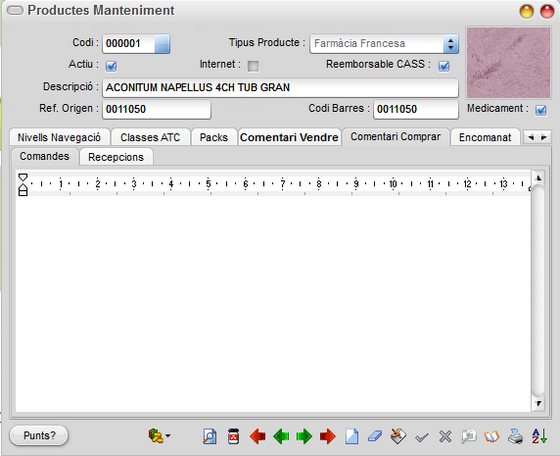Go to previous record with green left arrow
The height and width of the screenshot is (456, 560).
pyautogui.click(x=281, y=436)
